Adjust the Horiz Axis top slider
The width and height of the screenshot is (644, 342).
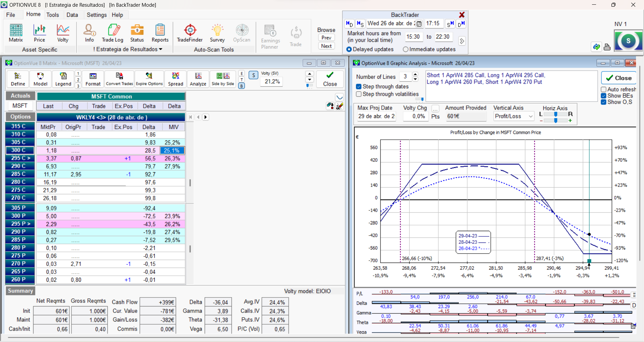click(555, 114)
